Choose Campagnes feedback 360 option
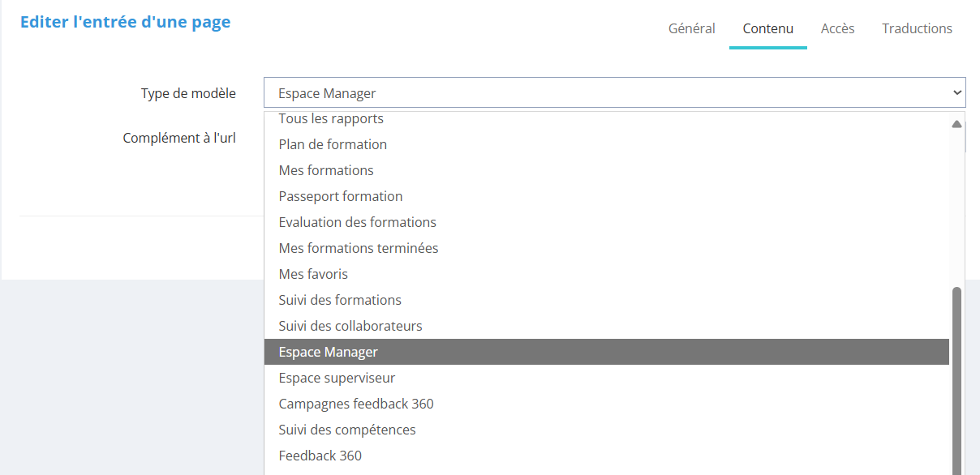 pos(355,404)
